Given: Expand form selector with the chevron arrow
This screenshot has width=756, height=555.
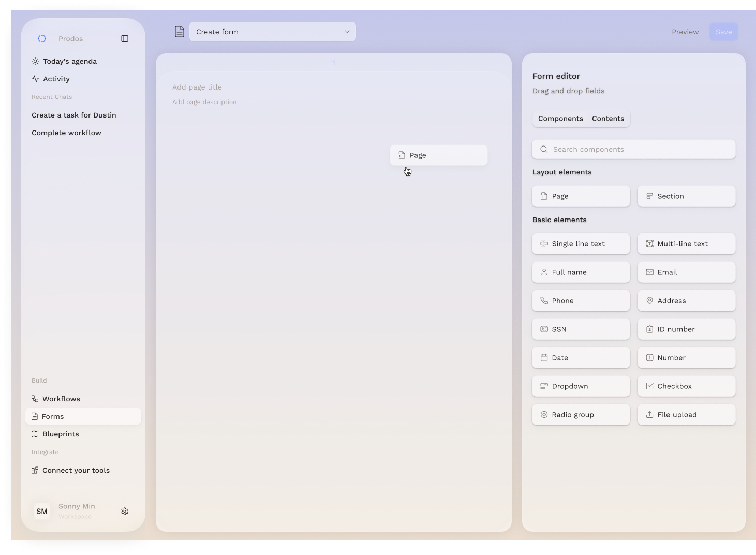Looking at the screenshot, I should tap(347, 32).
